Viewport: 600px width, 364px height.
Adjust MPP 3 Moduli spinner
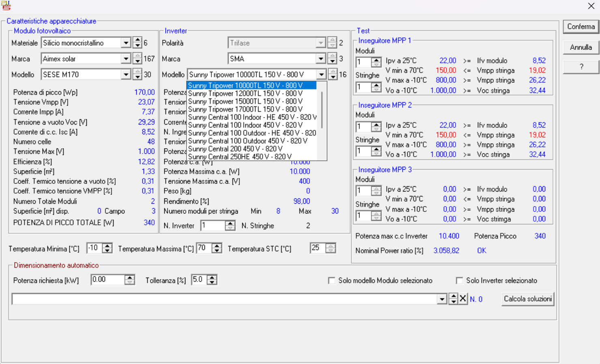click(x=376, y=191)
